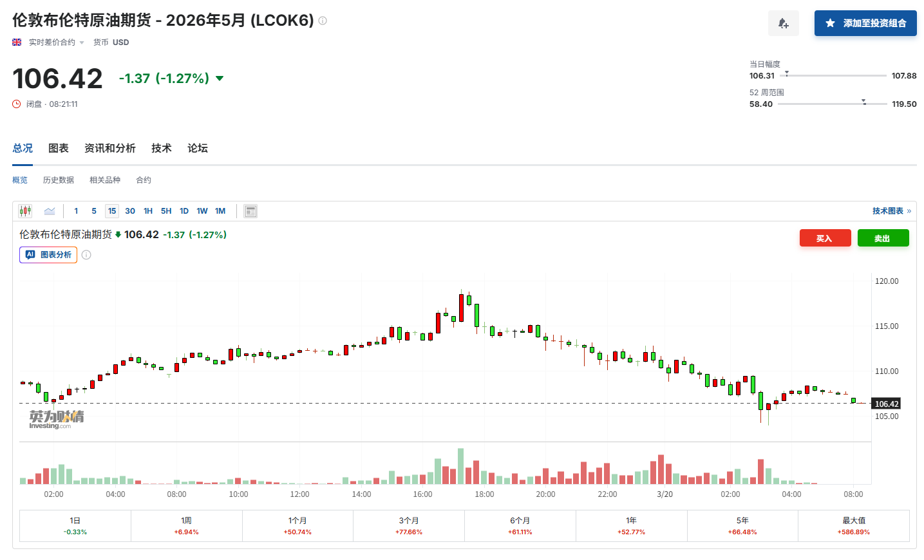Switch chart interval to 1D
This screenshot has width=924, height=560.
(x=184, y=211)
